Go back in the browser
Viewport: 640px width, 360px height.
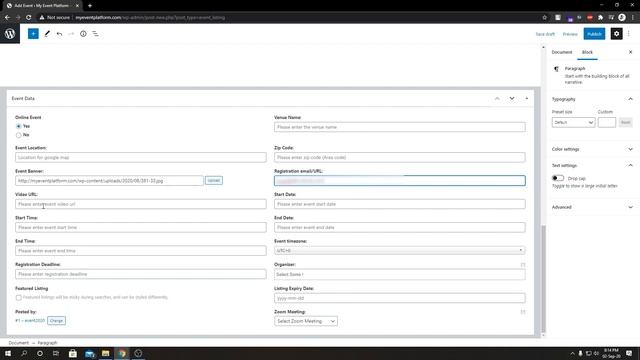point(7,18)
